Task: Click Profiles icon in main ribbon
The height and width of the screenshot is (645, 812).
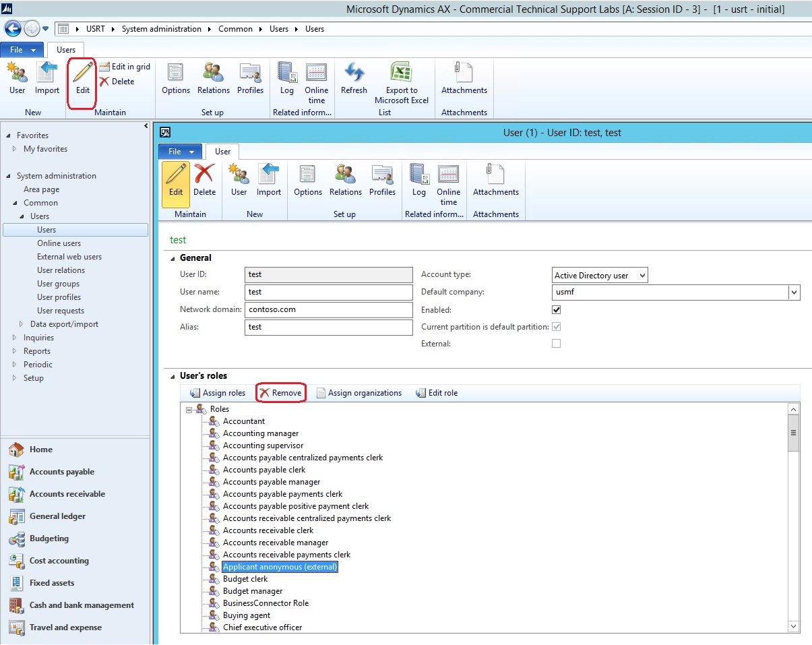Action: pos(250,73)
